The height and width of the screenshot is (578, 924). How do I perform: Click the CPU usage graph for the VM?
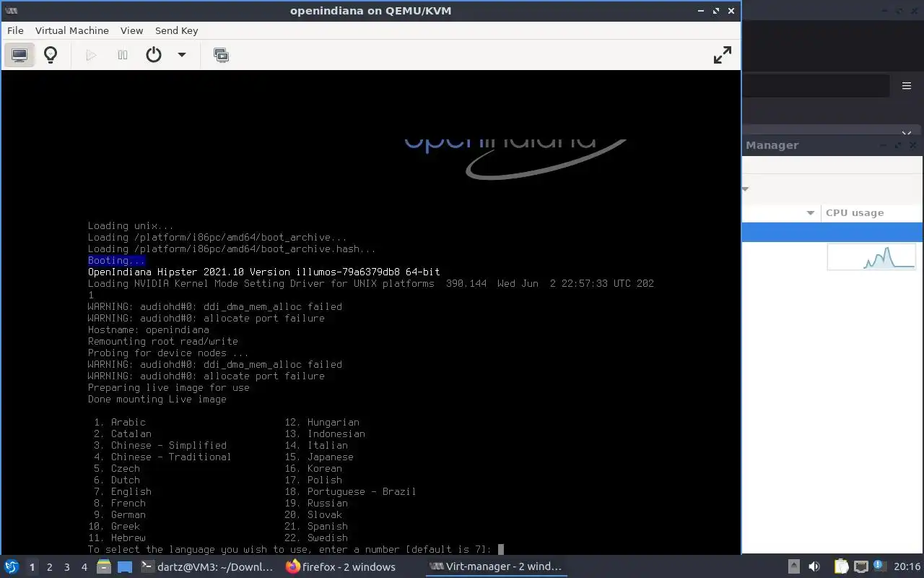(x=871, y=256)
